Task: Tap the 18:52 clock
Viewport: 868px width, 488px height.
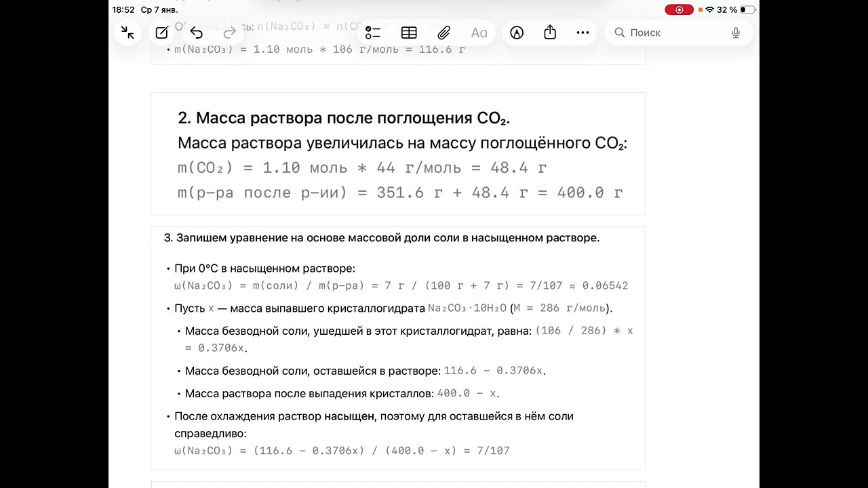Action: coord(123,9)
